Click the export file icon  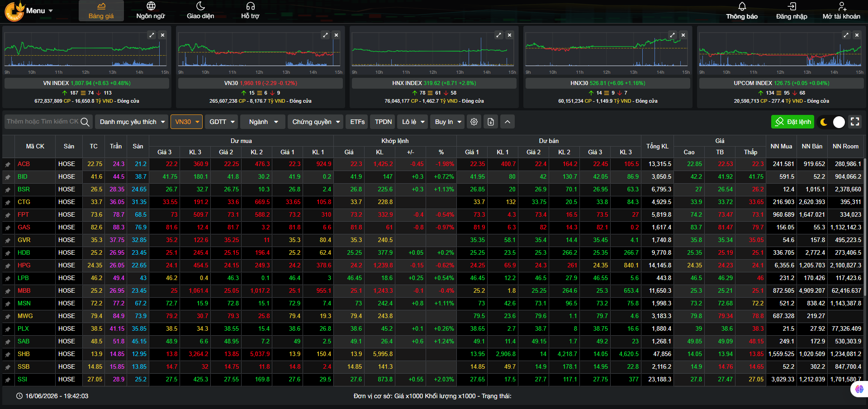pyautogui.click(x=491, y=122)
